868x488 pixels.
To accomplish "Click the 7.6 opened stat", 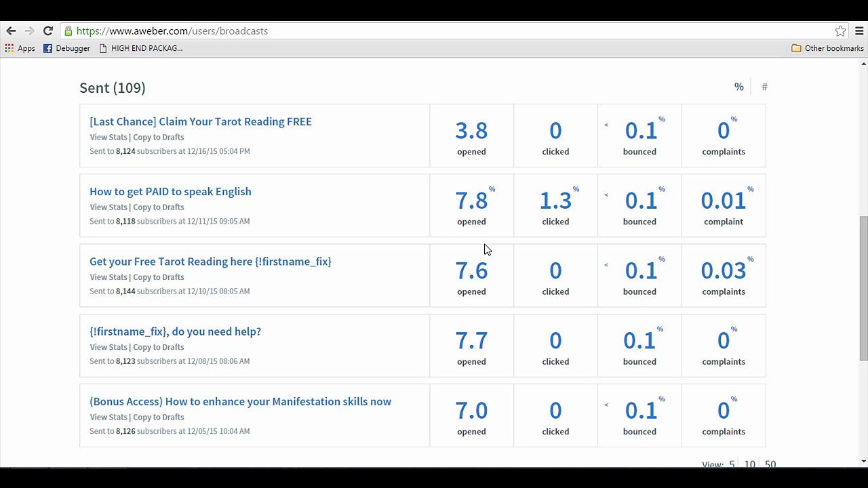I will [x=471, y=270].
